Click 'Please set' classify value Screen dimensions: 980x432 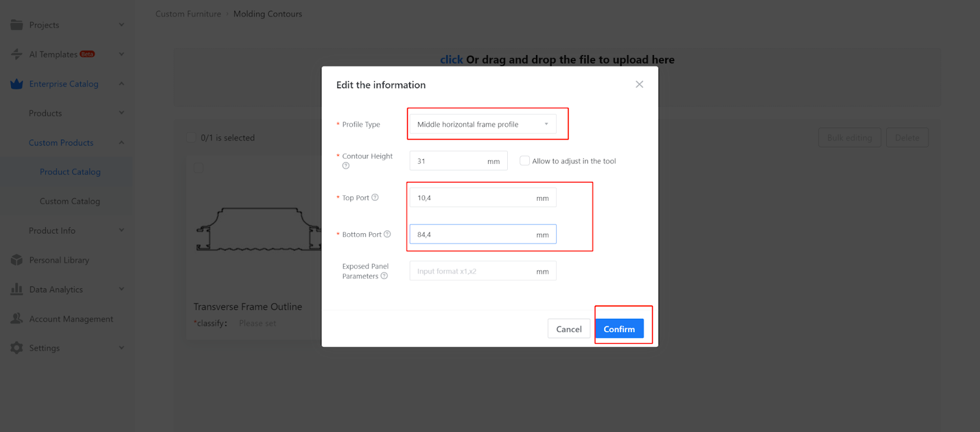pyautogui.click(x=257, y=323)
